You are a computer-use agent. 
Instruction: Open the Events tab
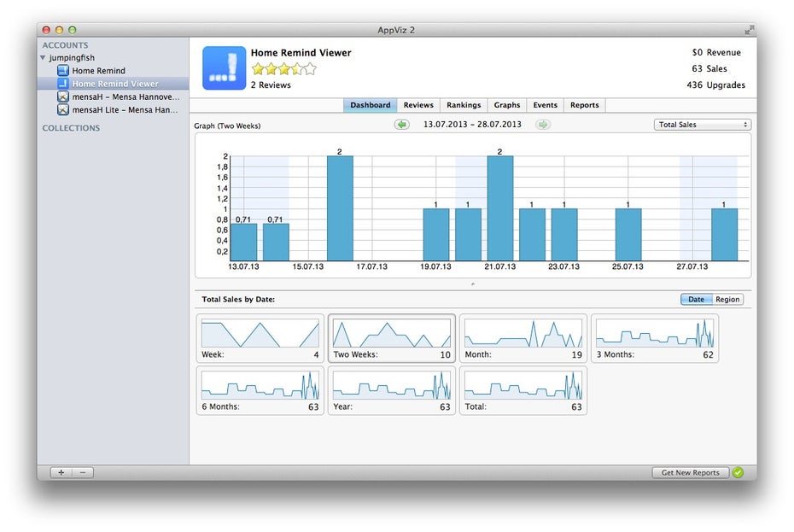point(545,105)
